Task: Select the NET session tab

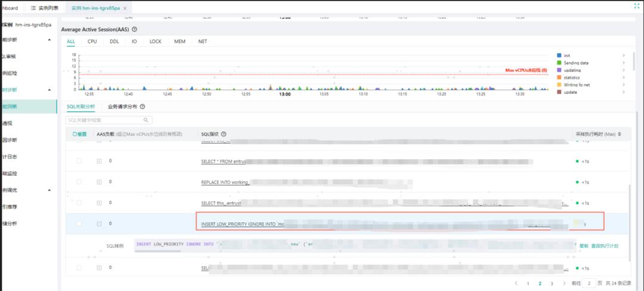Action: click(203, 42)
